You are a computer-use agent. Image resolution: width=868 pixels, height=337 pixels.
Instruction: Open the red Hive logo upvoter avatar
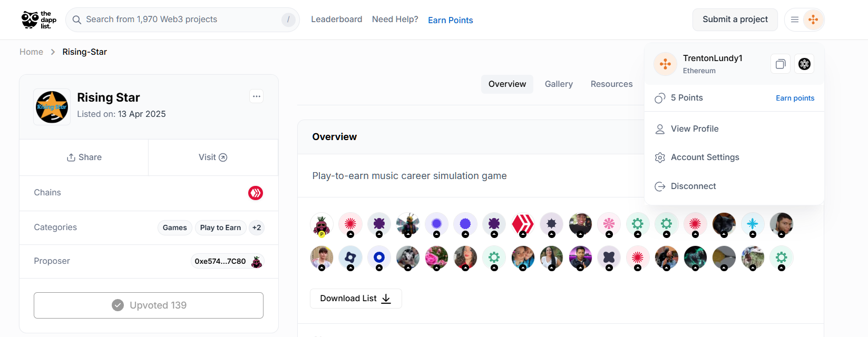tap(523, 224)
